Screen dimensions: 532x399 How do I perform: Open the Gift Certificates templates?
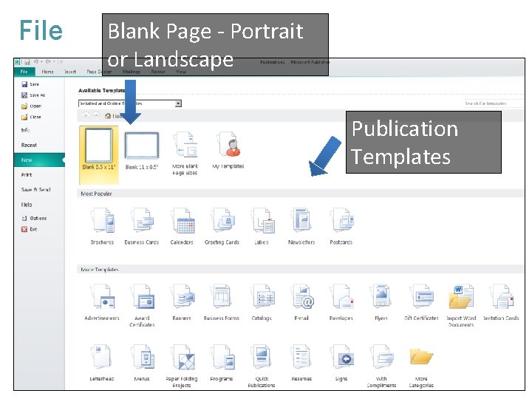point(421,302)
